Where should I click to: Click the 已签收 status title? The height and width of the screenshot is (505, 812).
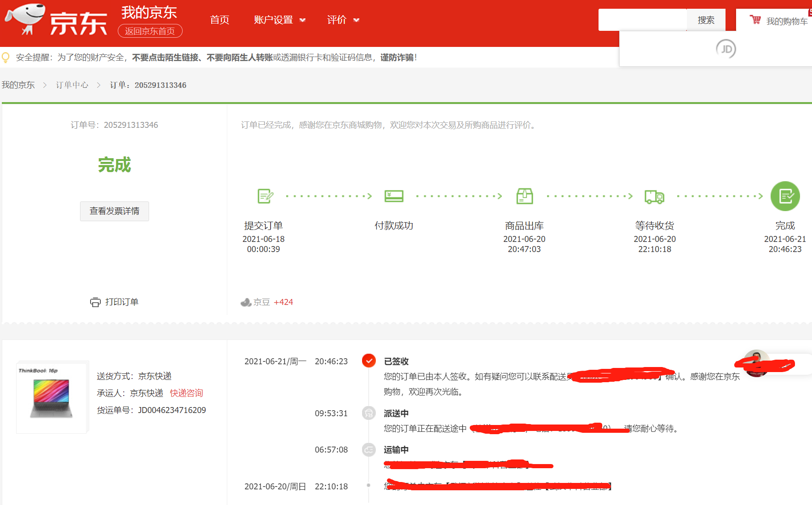397,362
